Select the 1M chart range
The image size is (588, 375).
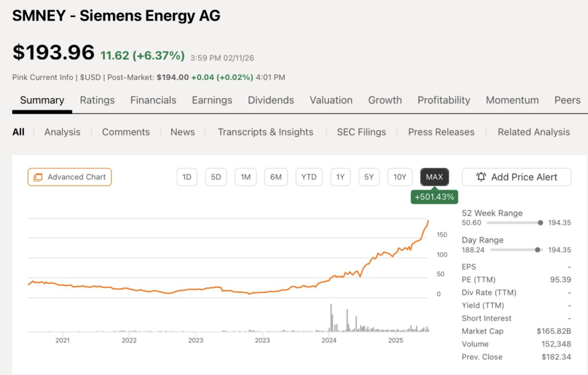(x=246, y=177)
